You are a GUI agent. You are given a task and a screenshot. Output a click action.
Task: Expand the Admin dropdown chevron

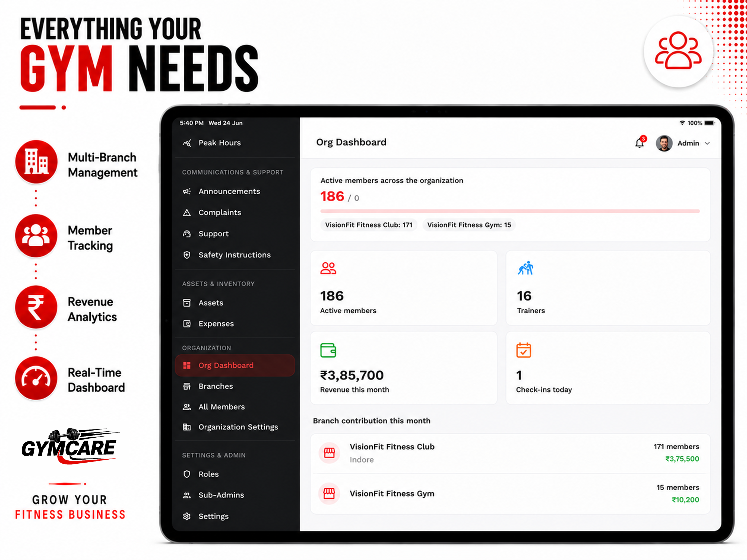(x=707, y=144)
